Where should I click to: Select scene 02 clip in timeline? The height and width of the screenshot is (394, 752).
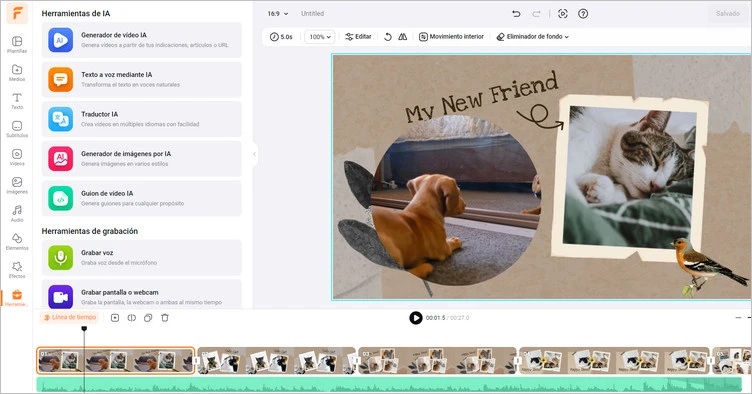pos(277,360)
